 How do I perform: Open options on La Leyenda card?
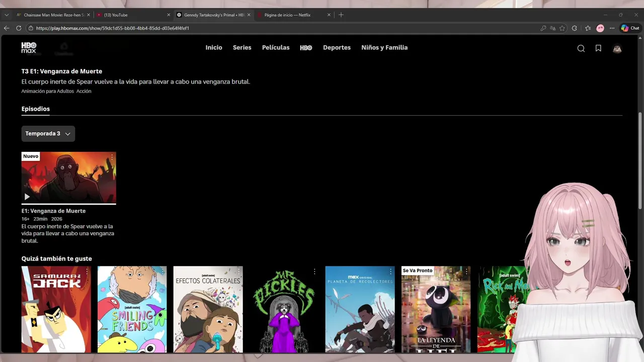coord(466,271)
